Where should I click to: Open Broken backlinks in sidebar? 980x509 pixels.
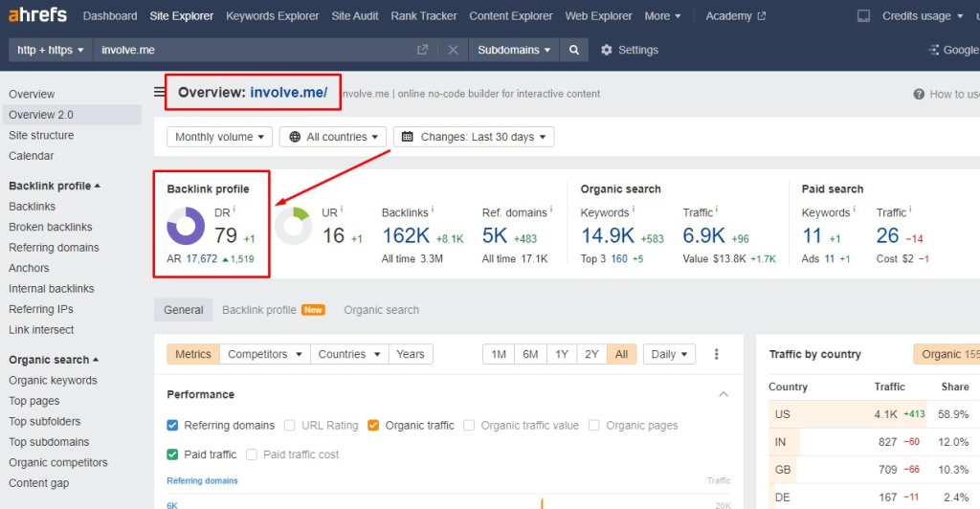(51, 227)
